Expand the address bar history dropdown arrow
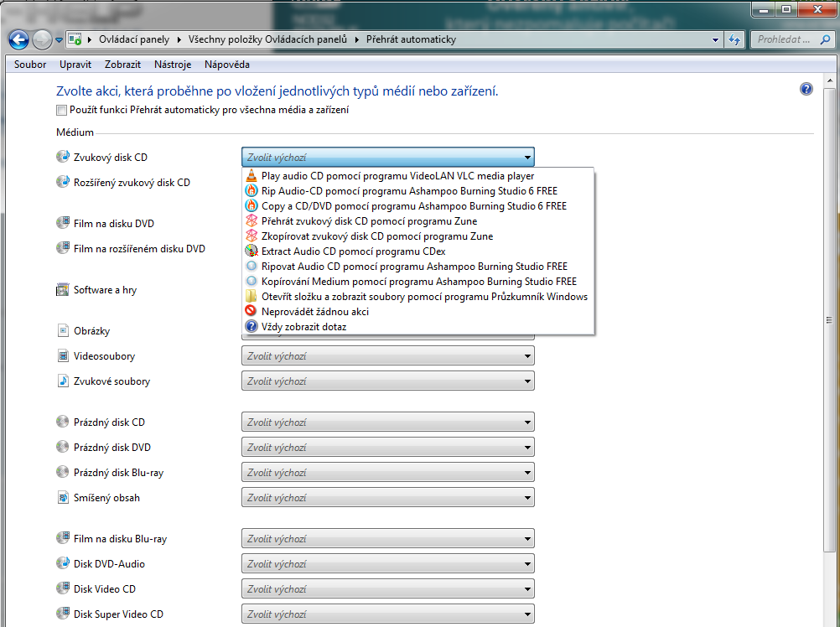 tap(715, 39)
